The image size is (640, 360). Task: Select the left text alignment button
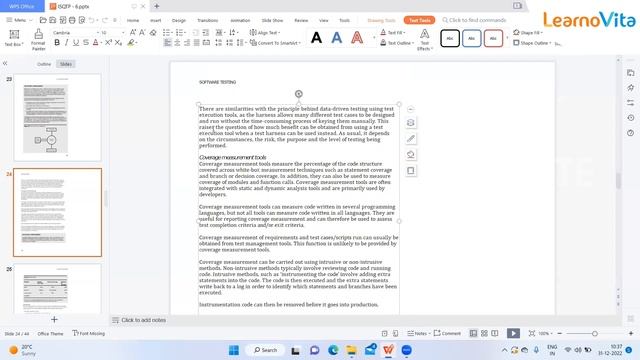pyautogui.click(x=167, y=42)
